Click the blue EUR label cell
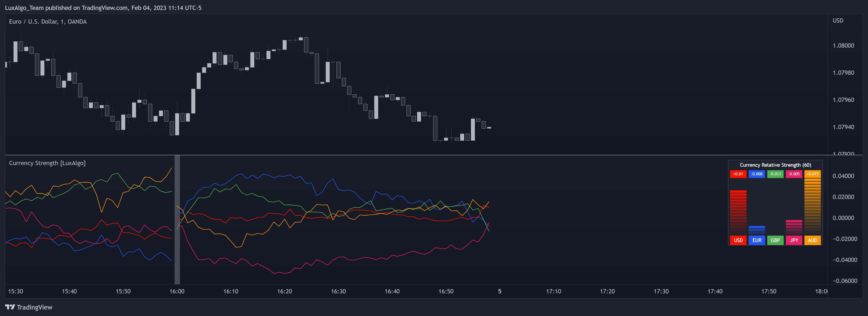Viewport: 868px width, 316px height. pos(756,240)
